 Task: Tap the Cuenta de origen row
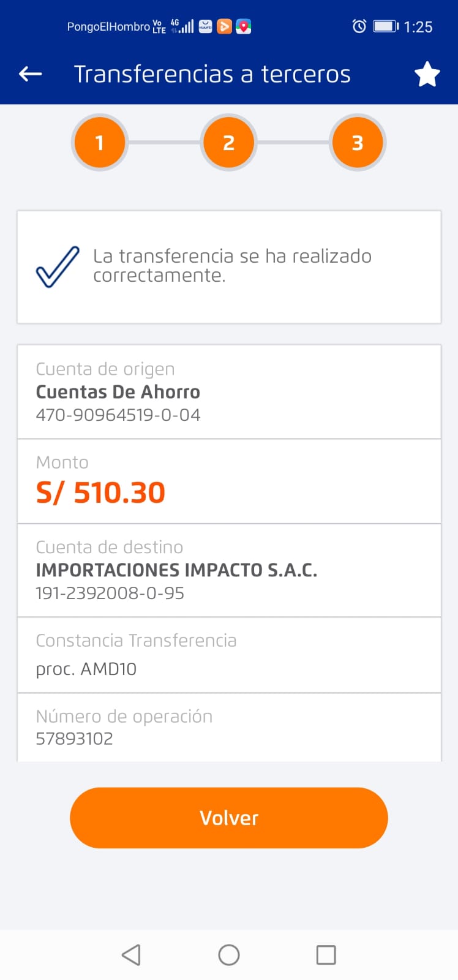tap(229, 392)
